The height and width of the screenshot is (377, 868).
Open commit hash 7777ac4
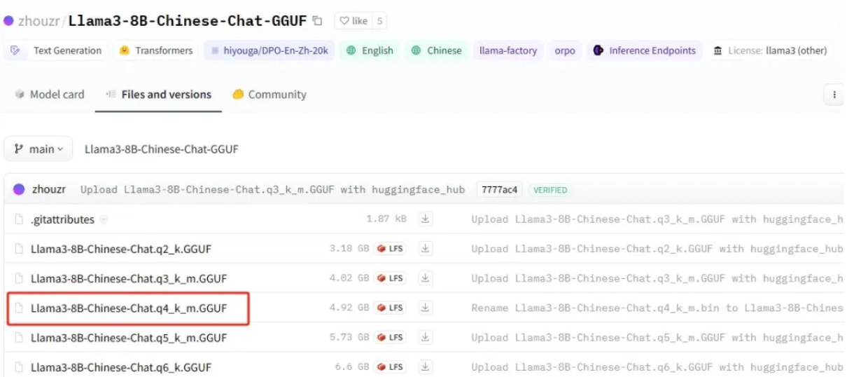(x=500, y=190)
